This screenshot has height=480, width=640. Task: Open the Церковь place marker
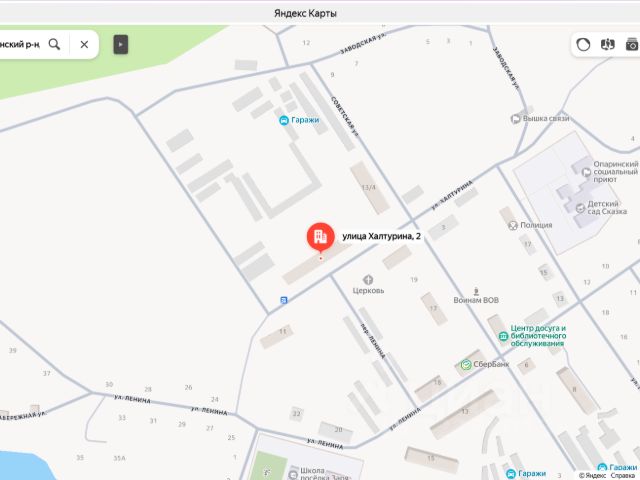click(x=368, y=280)
